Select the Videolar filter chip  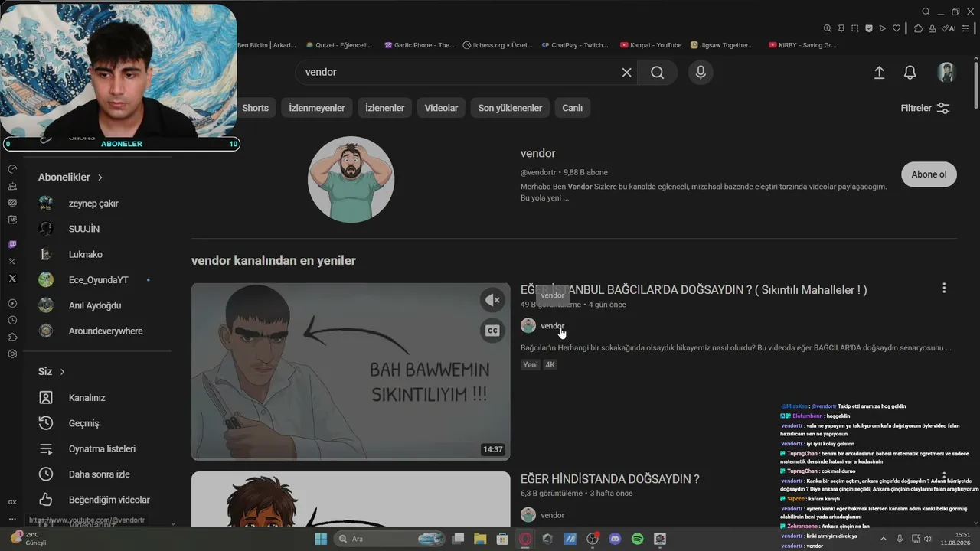pyautogui.click(x=441, y=108)
